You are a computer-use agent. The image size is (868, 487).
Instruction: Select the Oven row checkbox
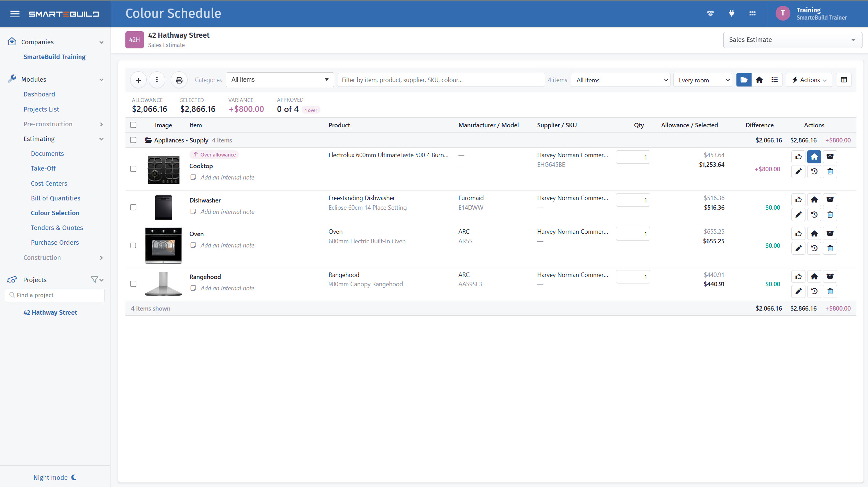pos(133,245)
